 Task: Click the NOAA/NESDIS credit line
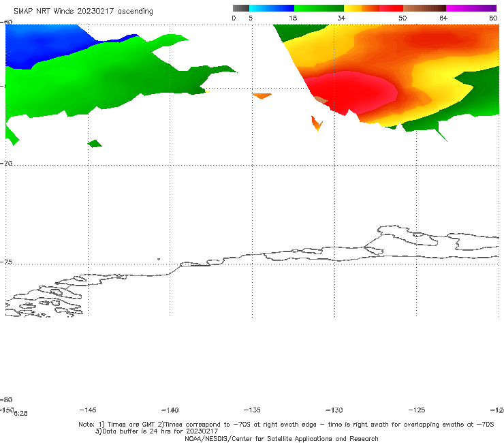(281, 438)
